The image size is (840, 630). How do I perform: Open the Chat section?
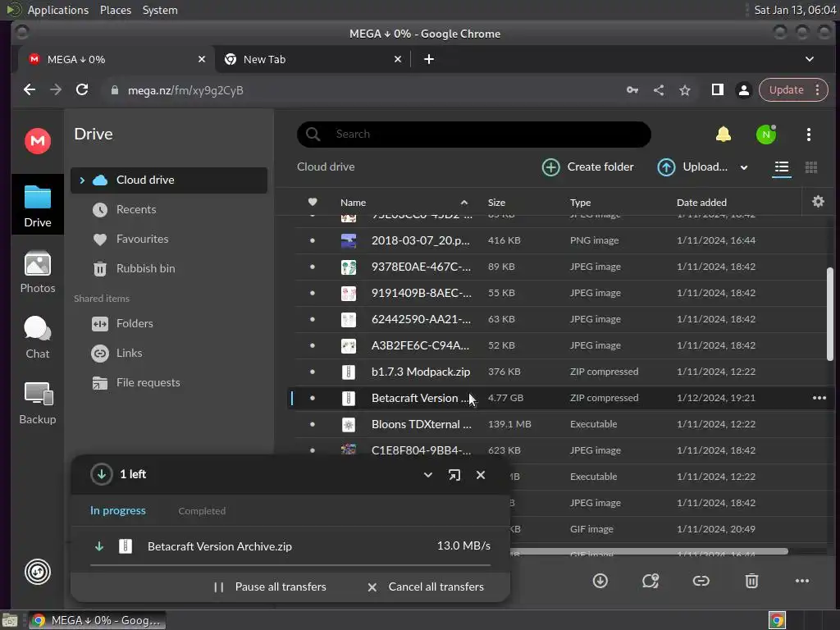pos(38,337)
